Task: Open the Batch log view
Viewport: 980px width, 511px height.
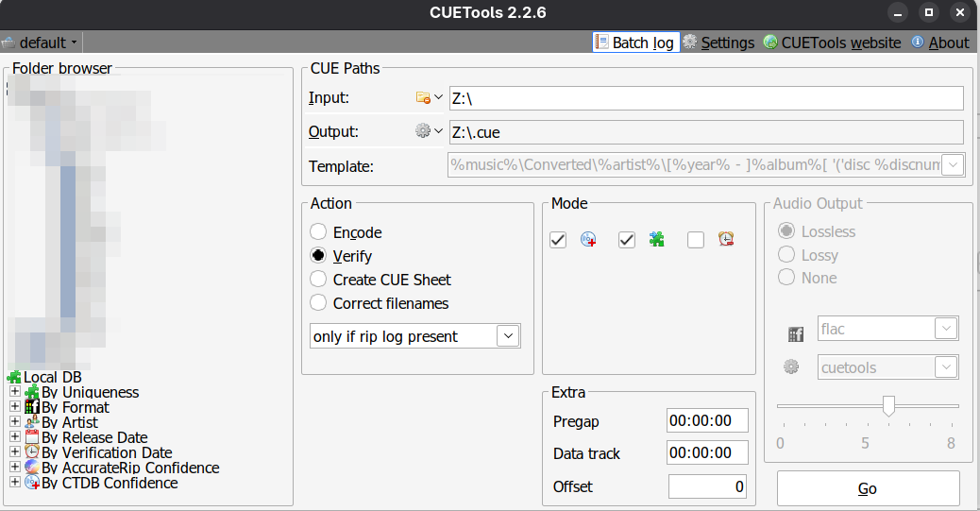Action: (635, 43)
